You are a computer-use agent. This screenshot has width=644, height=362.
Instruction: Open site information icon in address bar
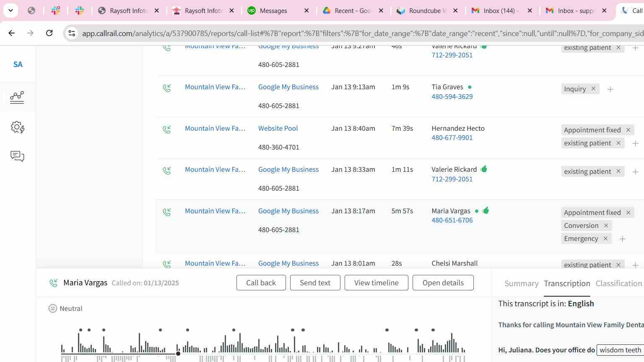point(72,33)
